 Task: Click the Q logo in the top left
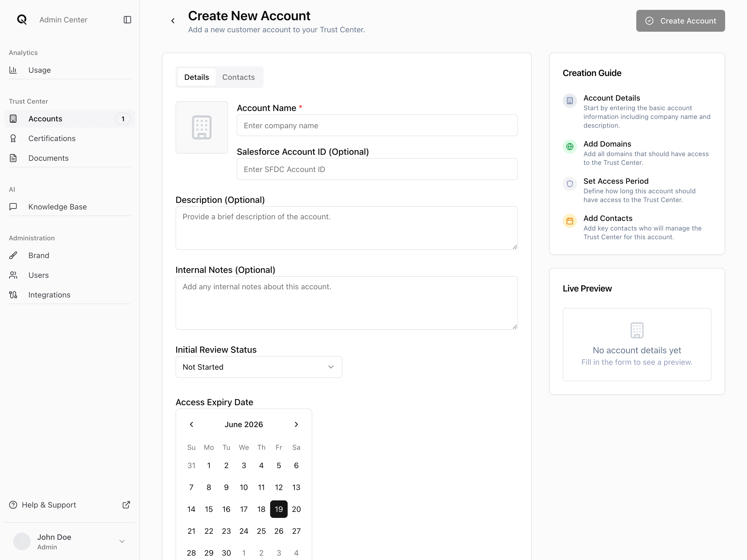[22, 20]
